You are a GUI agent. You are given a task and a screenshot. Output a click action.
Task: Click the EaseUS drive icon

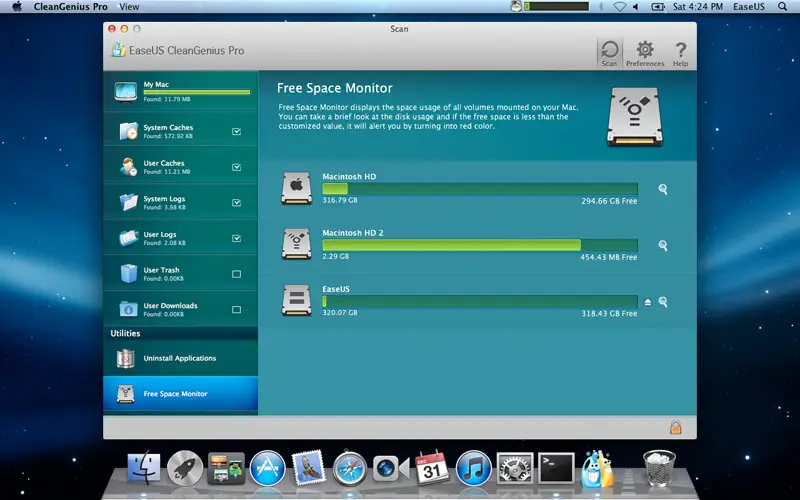(x=296, y=301)
